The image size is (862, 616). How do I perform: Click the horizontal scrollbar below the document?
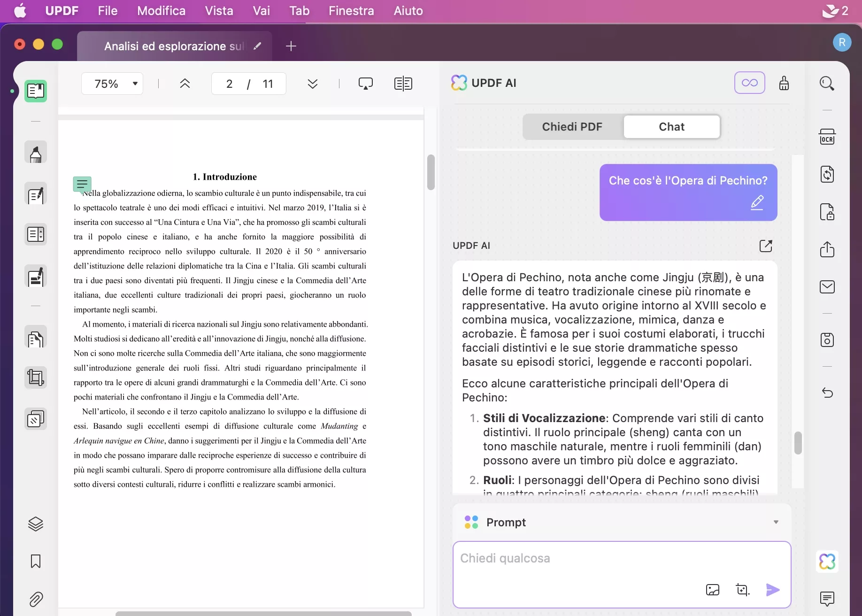click(x=263, y=613)
